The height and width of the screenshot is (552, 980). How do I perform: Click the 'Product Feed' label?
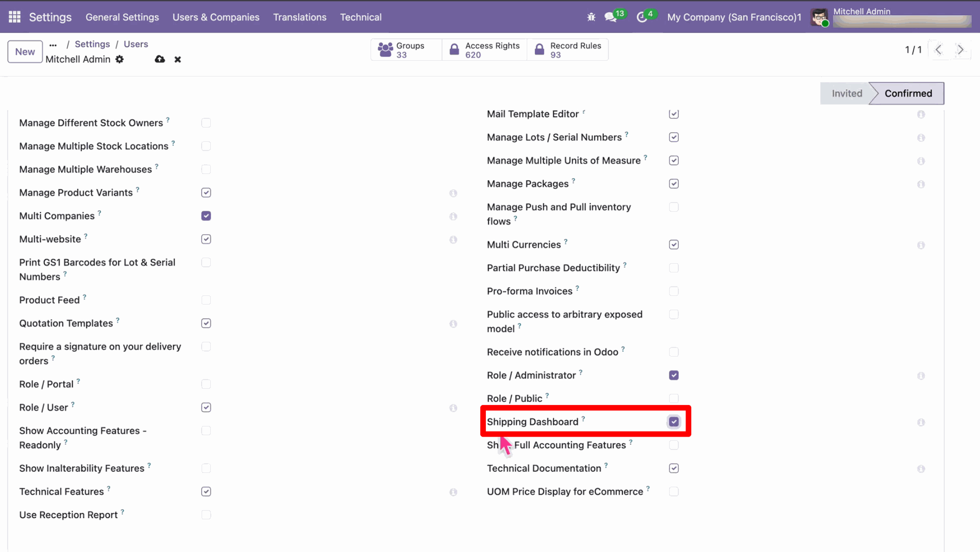[50, 300]
